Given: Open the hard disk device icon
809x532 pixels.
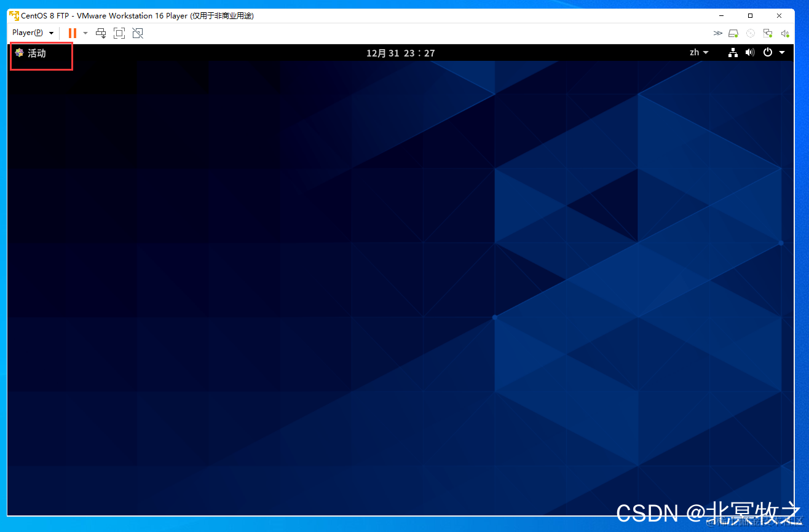Looking at the screenshot, I should [733, 33].
